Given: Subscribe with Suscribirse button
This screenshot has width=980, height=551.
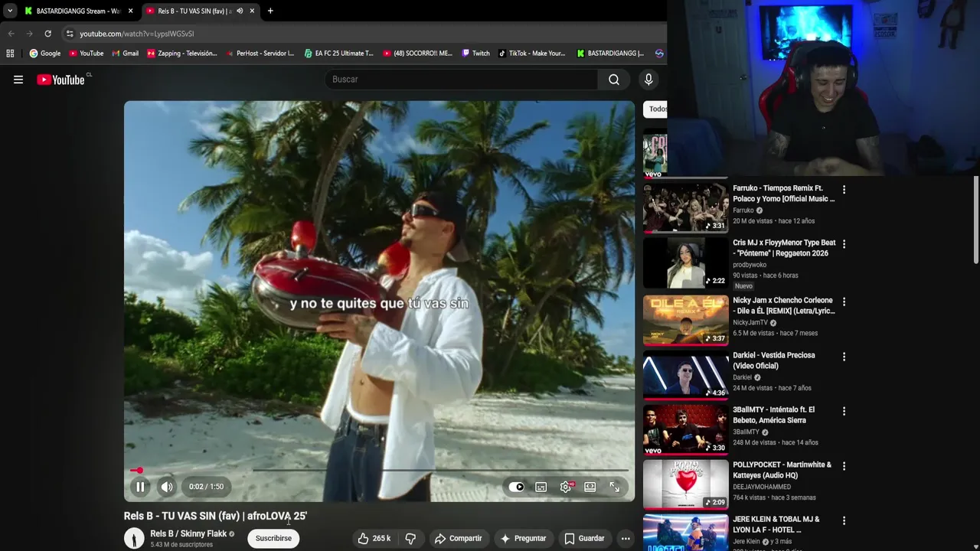Looking at the screenshot, I should pos(273,539).
